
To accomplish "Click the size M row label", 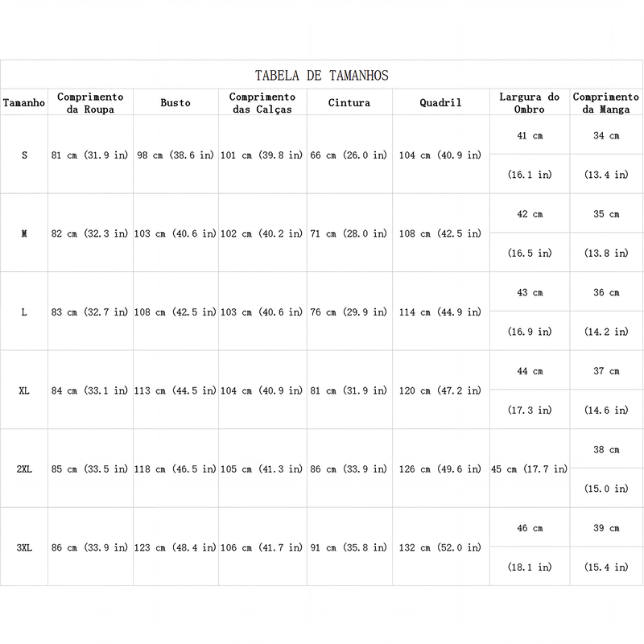I will tap(24, 233).
